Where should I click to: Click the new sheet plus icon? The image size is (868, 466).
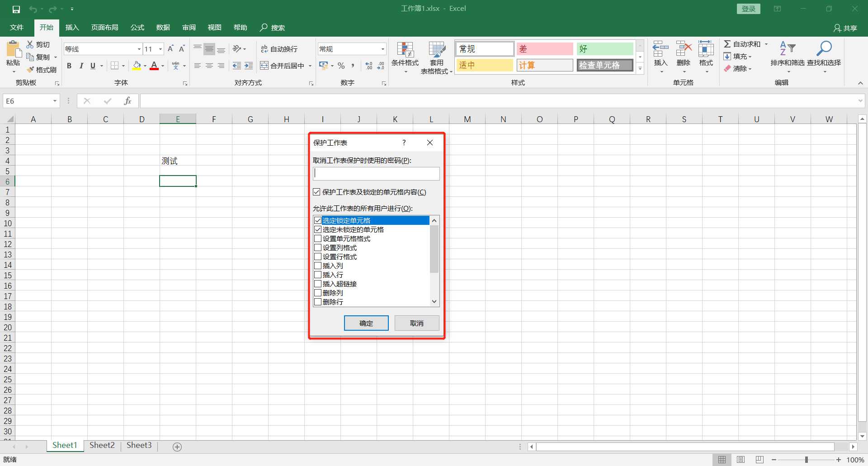(x=177, y=447)
